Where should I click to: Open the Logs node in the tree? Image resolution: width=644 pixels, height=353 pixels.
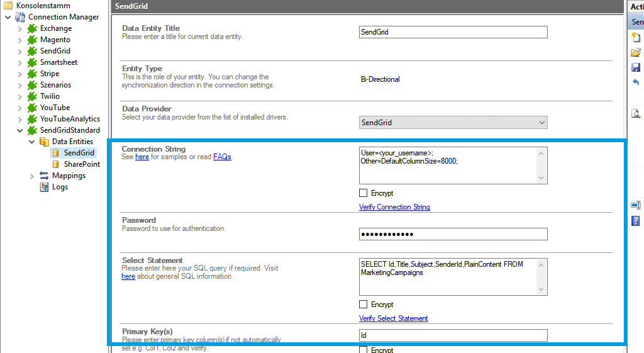click(x=60, y=187)
